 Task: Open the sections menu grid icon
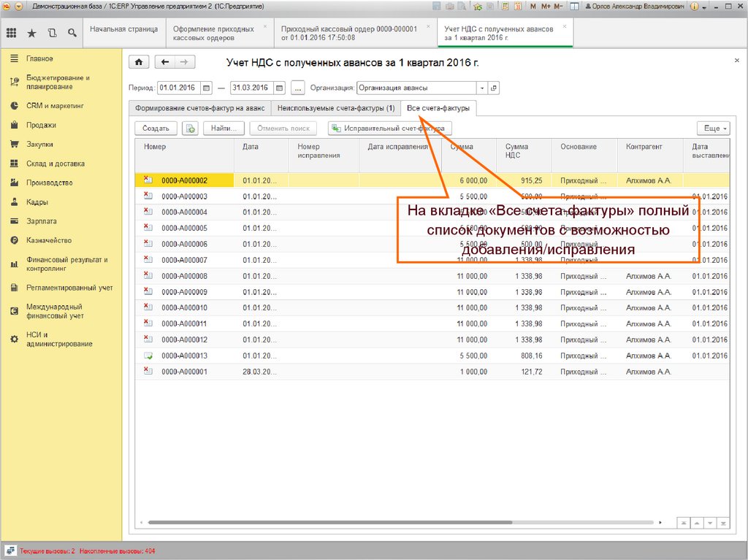coord(11,33)
